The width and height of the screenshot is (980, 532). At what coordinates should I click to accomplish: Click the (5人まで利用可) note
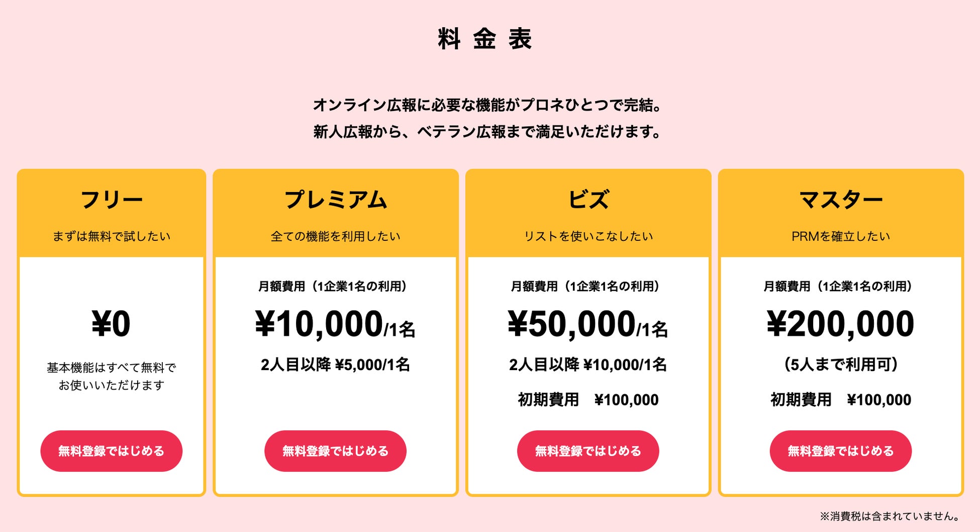pyautogui.click(x=840, y=365)
